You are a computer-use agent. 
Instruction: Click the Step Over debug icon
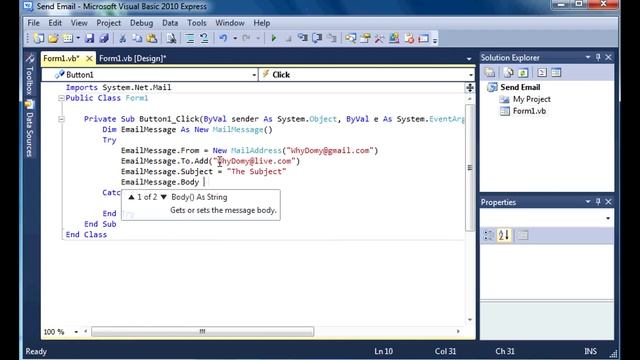pyautogui.click(x=317, y=38)
